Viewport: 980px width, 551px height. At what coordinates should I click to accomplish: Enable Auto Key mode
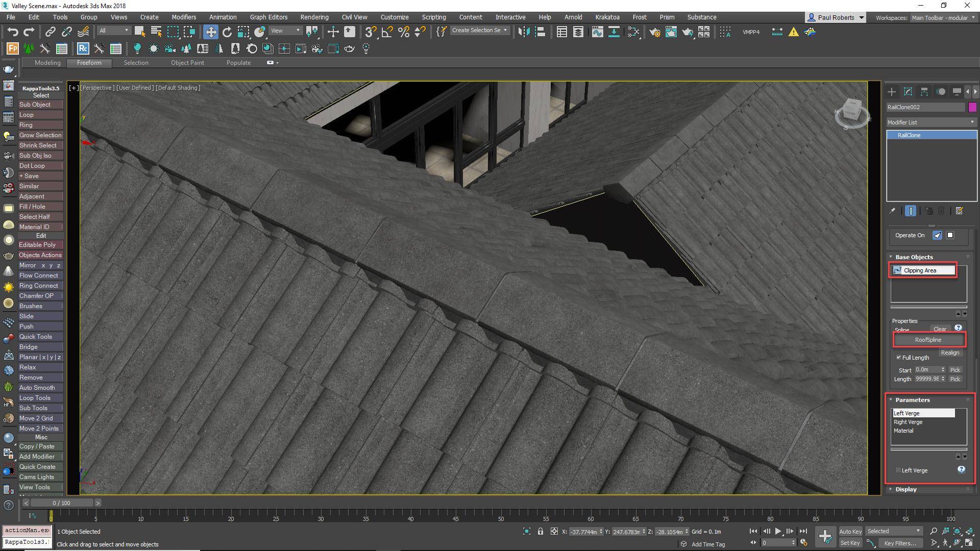tap(850, 531)
